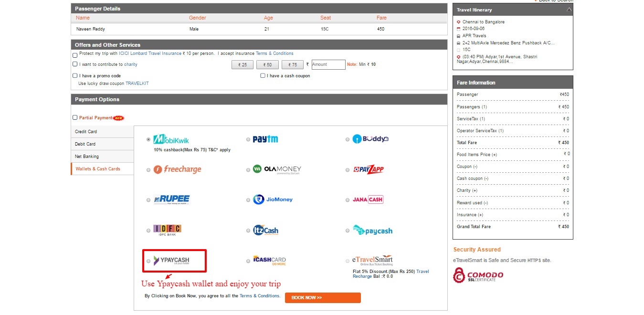Enable the contribute to charity checkbox

point(75,64)
